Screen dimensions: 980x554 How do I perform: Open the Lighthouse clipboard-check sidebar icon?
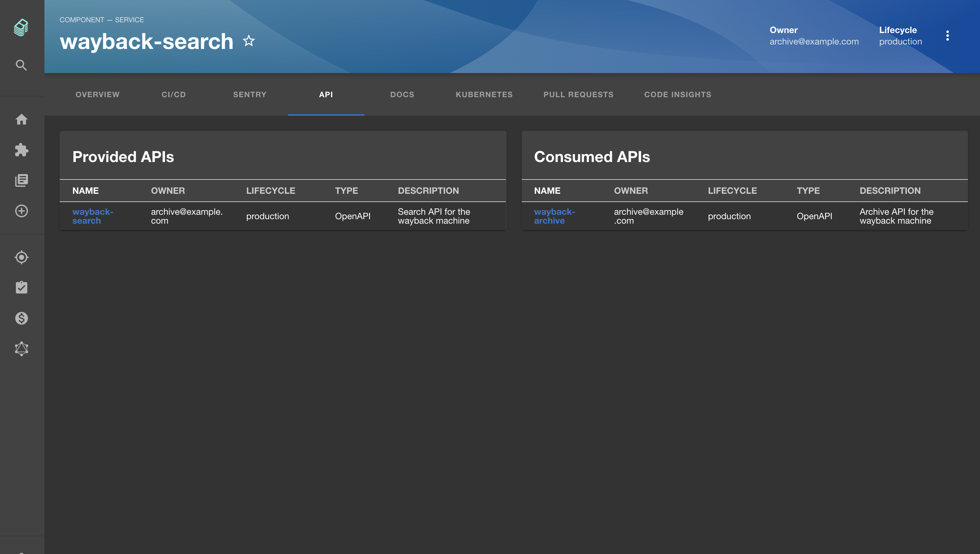[x=21, y=287]
